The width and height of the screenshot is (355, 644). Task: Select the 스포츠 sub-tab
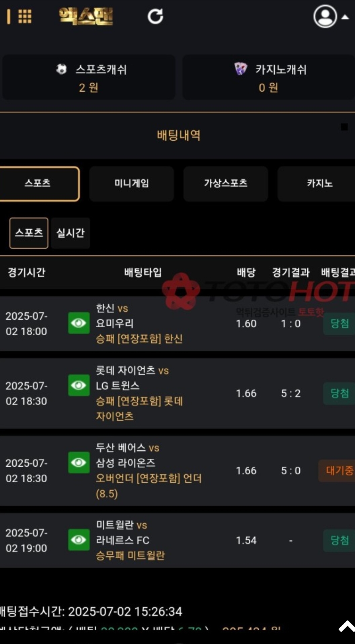click(29, 233)
